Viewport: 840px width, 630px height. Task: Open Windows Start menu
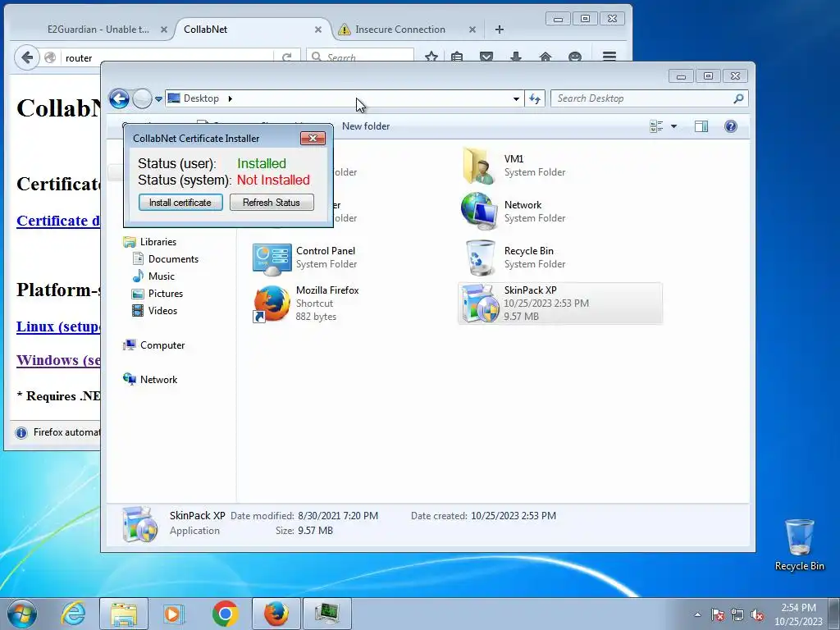21,614
